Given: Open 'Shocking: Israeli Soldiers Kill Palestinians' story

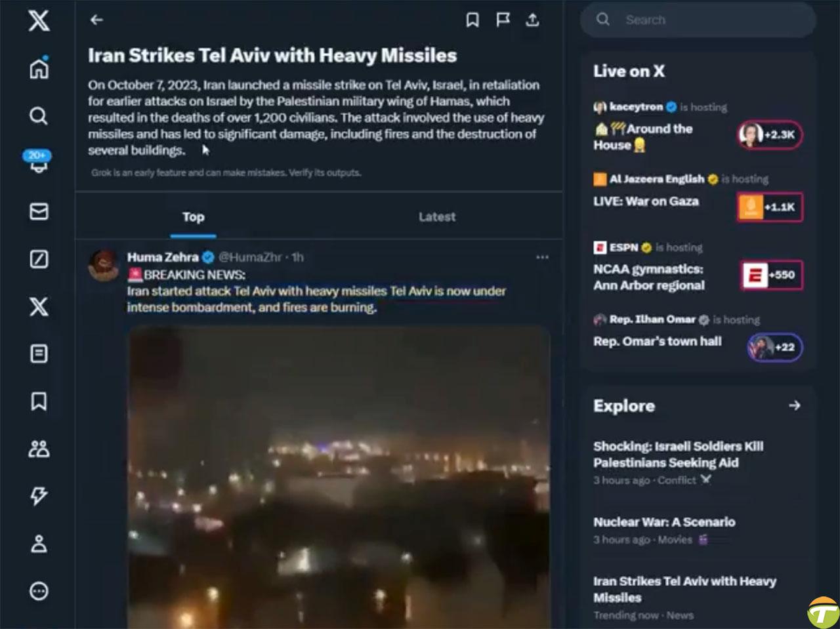Looking at the screenshot, I should tap(679, 454).
